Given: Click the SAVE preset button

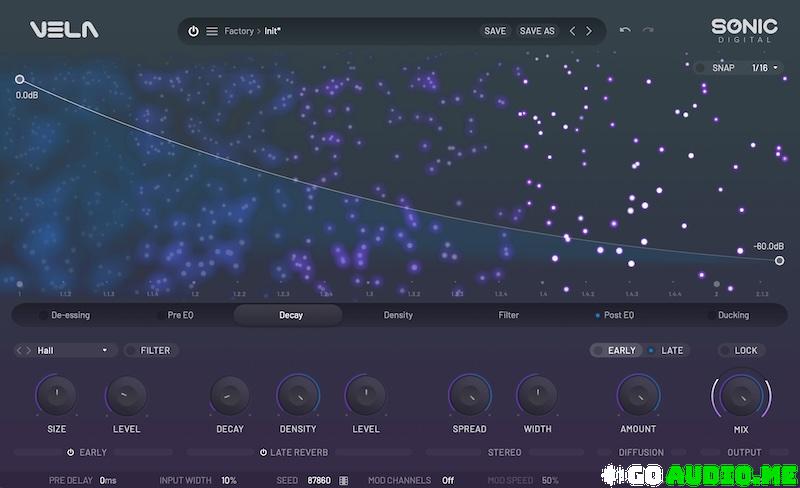Looking at the screenshot, I should tap(495, 31).
